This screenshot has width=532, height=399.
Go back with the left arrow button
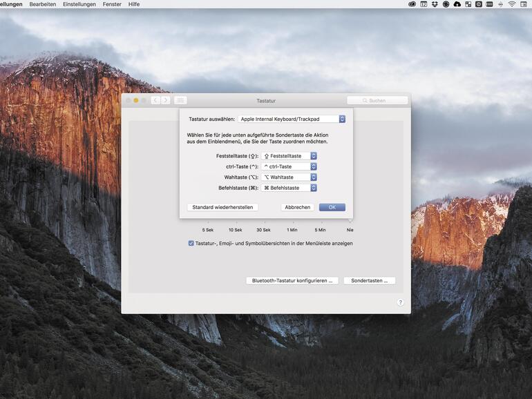(x=155, y=100)
